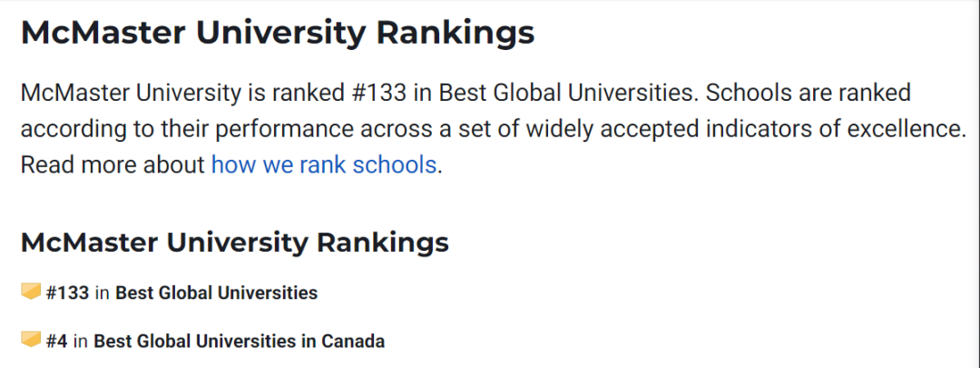Viewport: 980px width, 368px height.
Task: Click the large McMaster University Rankings title
Action: [x=278, y=33]
